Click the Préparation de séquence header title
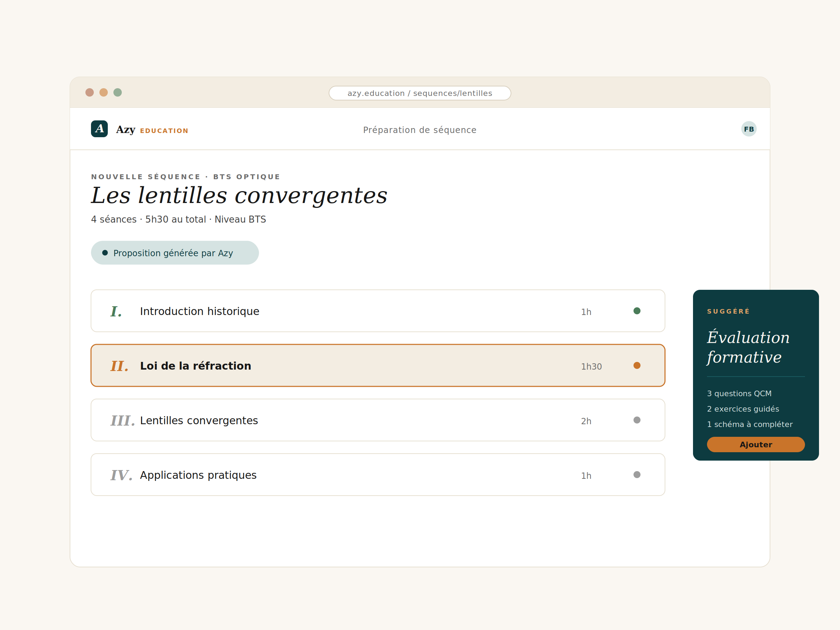This screenshot has width=840, height=630. [x=420, y=130]
